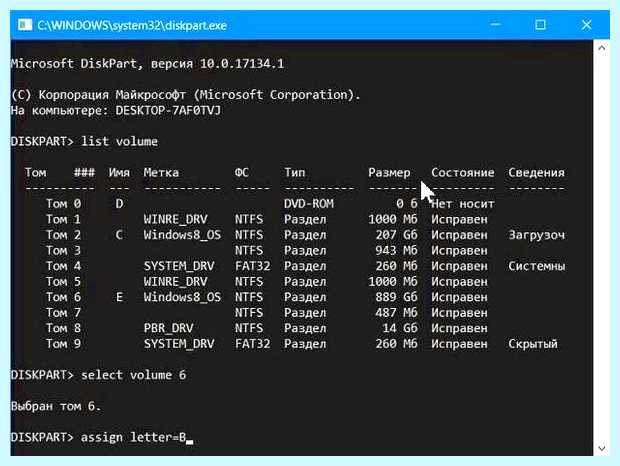This screenshot has width=620, height=466.
Task: Click 'DVD-ROM' type in Том 0 row
Action: click(309, 204)
